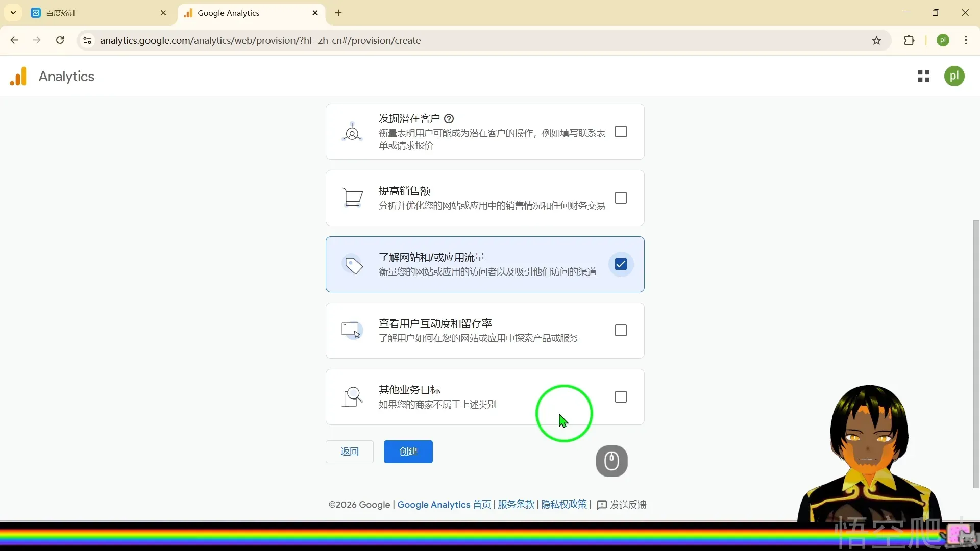The height and width of the screenshot is (551, 980).
Task: Open the 服务条款 footer link
Action: pos(516,505)
